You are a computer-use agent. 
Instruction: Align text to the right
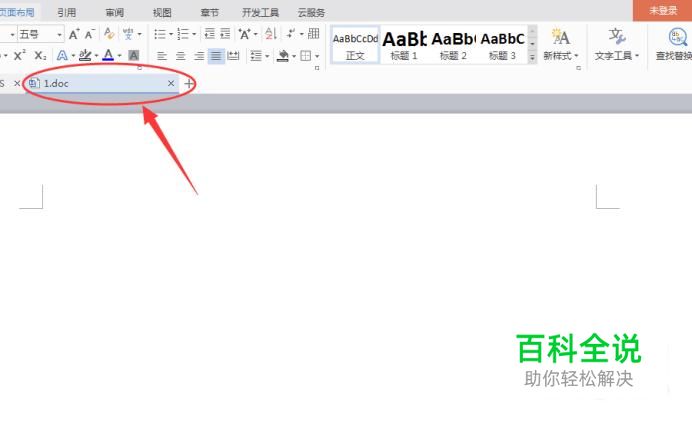tap(199, 56)
